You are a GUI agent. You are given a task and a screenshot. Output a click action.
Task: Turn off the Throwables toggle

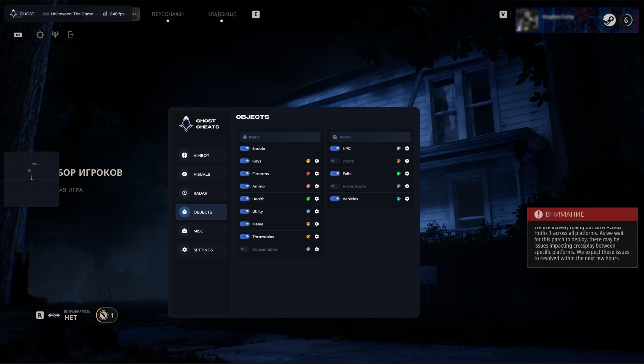click(x=245, y=237)
